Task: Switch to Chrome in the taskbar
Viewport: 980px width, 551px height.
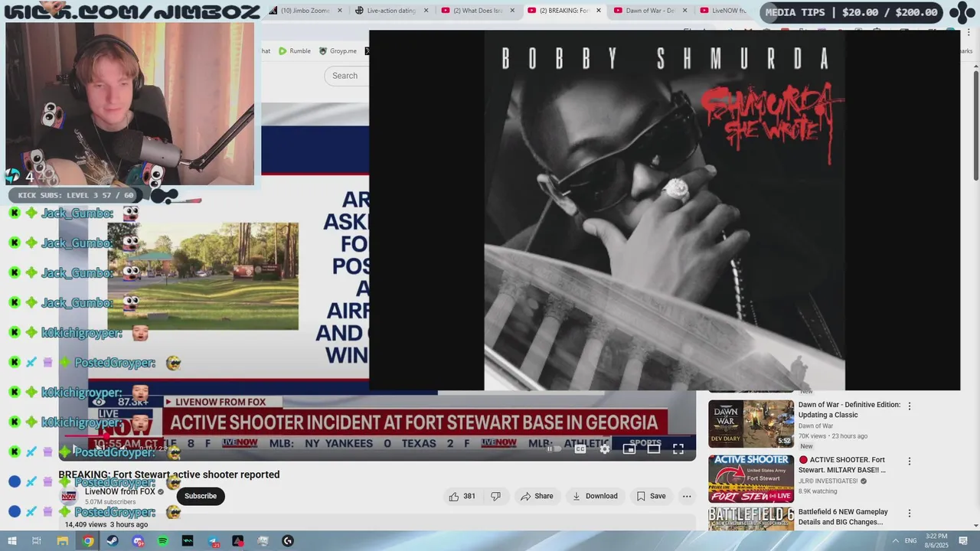Action: click(88, 541)
